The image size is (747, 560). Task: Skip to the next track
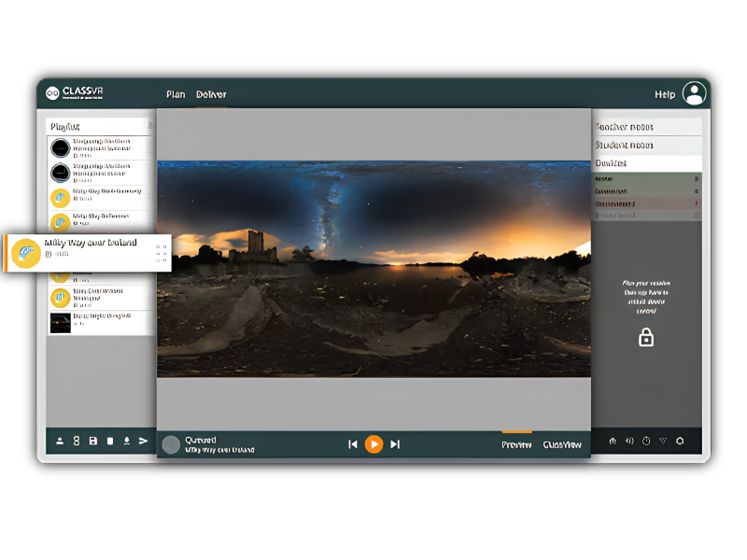click(395, 444)
